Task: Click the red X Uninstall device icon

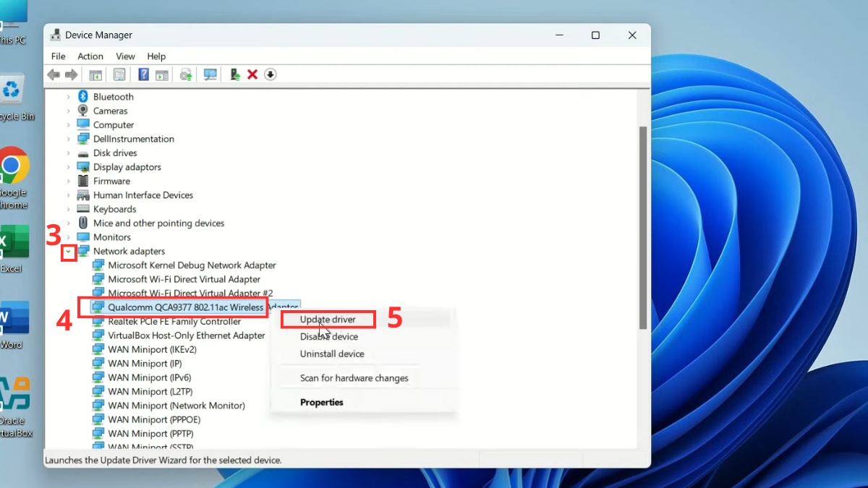Action: point(252,74)
